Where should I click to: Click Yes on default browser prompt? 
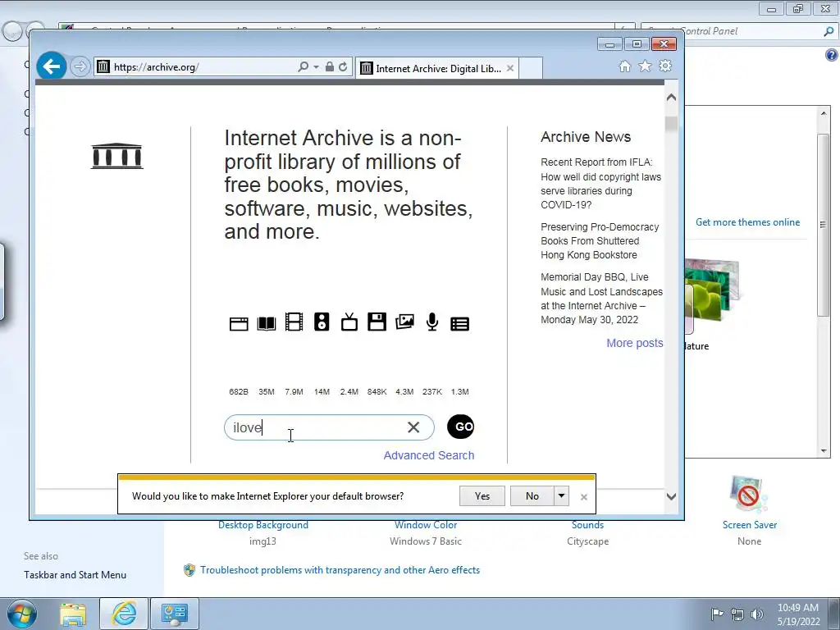(482, 496)
